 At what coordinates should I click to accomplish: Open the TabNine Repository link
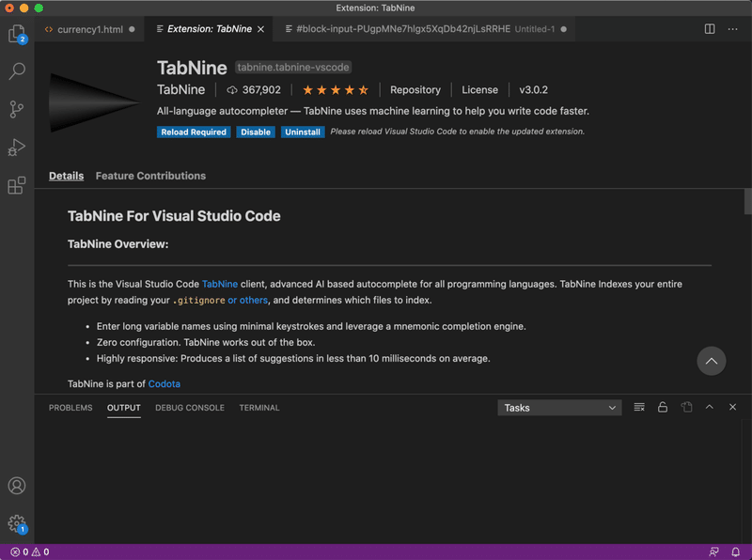click(x=415, y=89)
